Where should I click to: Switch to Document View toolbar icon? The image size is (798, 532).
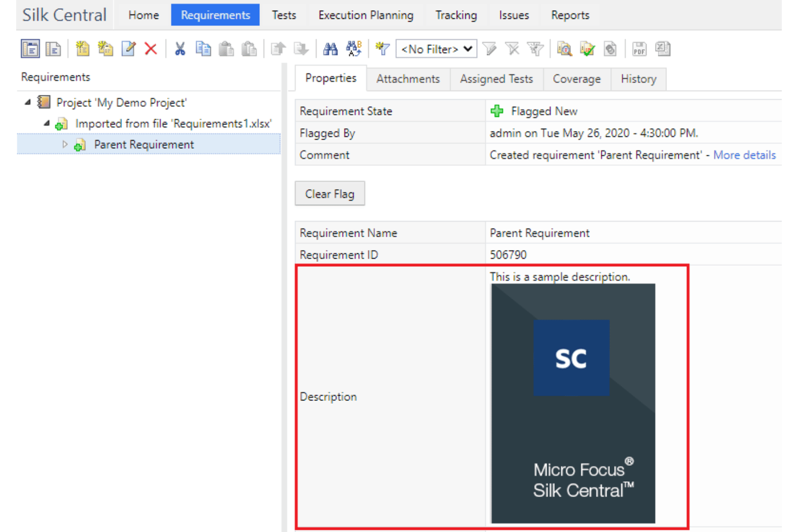coord(53,49)
